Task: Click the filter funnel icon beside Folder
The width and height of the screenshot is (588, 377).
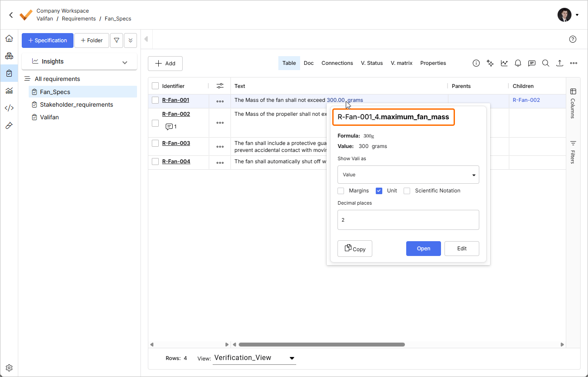Action: tap(117, 40)
